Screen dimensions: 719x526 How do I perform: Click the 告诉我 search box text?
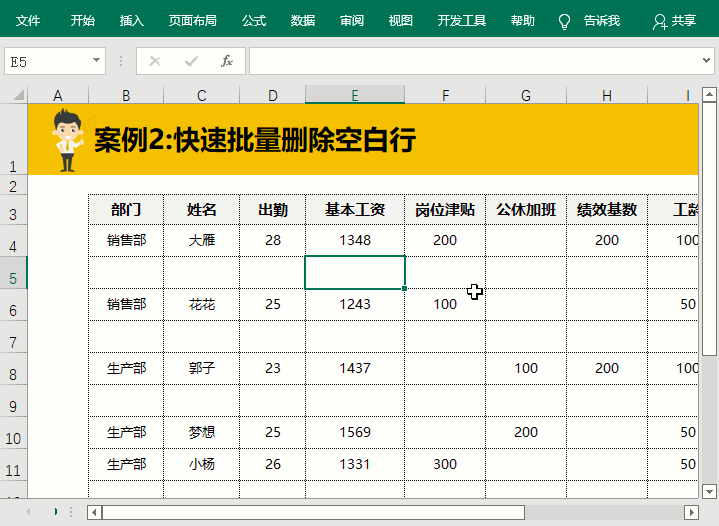[601, 21]
